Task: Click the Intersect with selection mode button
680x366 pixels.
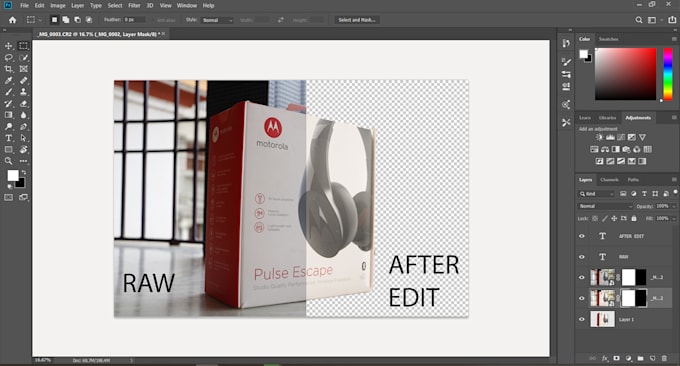Action: point(89,20)
